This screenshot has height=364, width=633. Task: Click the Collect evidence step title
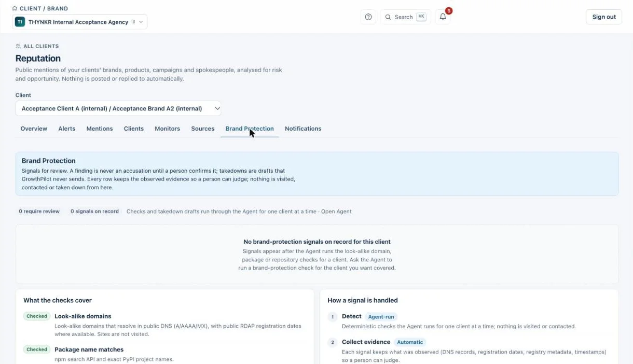click(x=366, y=342)
